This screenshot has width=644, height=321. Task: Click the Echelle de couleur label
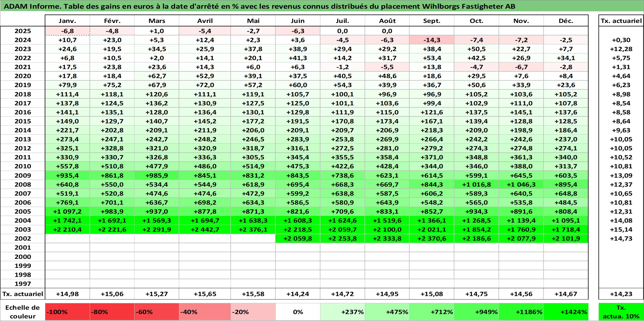23,312
